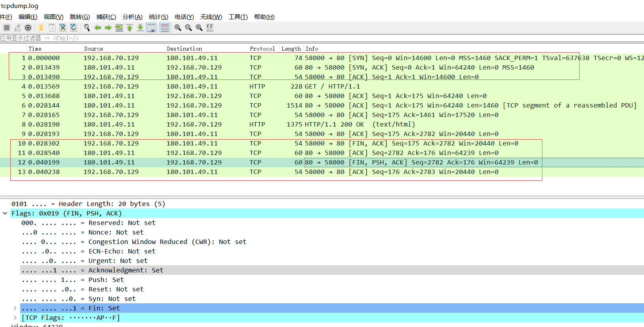This screenshot has height=327, width=644.
Task: Select packet 2, the [SYN, ACK] row
Action: pyautogui.click(x=322, y=68)
